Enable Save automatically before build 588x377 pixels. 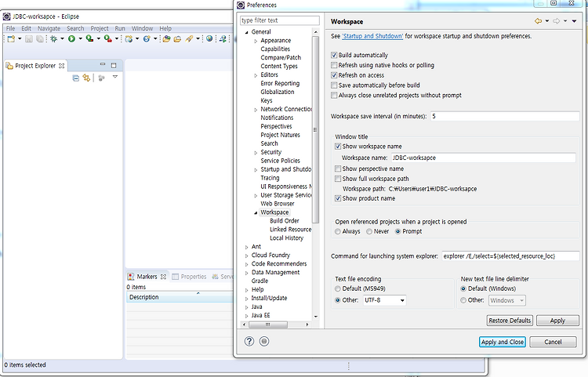coord(334,85)
